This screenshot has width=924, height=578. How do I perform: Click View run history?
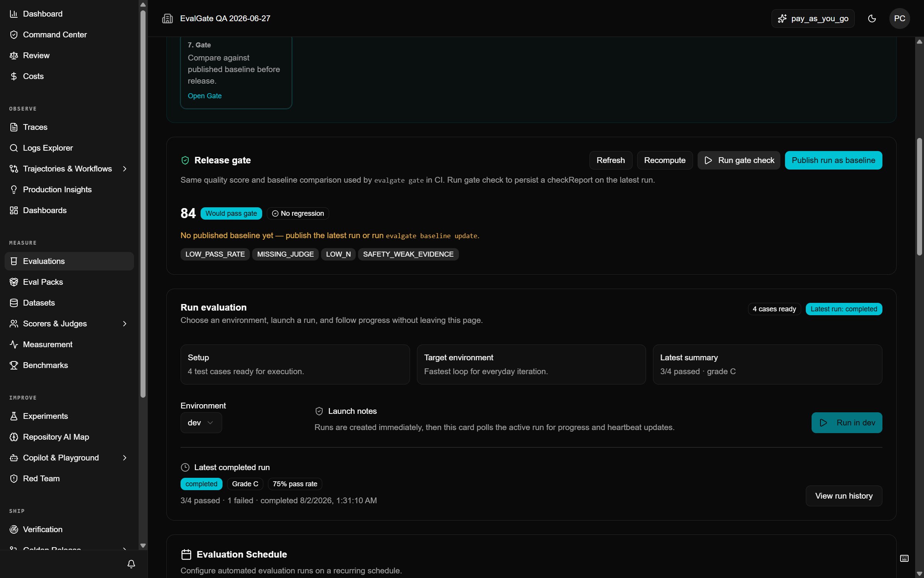[844, 496]
